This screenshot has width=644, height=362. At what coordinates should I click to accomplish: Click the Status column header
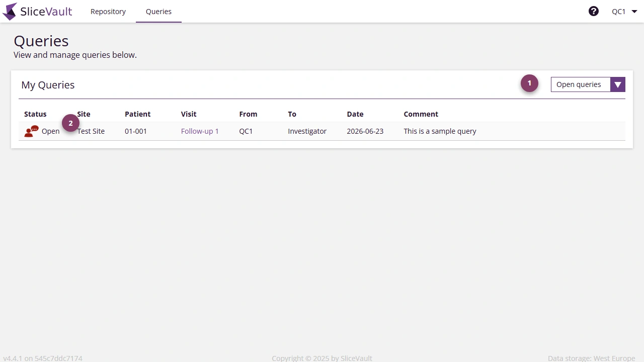coord(35,114)
